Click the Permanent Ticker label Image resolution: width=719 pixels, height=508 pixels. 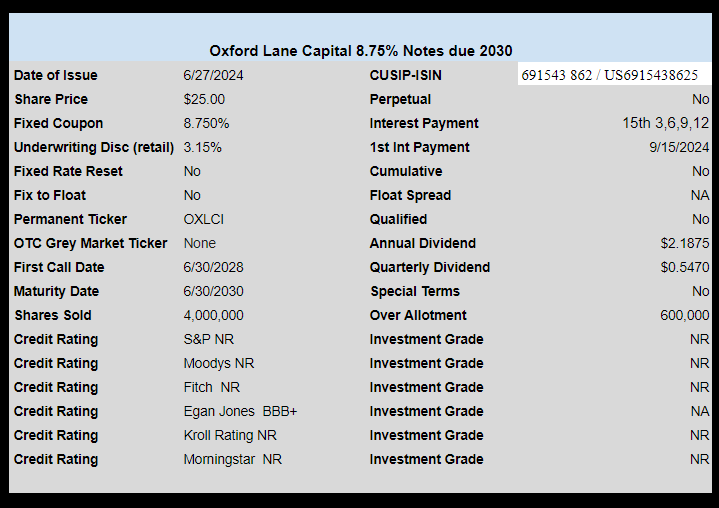[x=70, y=219]
